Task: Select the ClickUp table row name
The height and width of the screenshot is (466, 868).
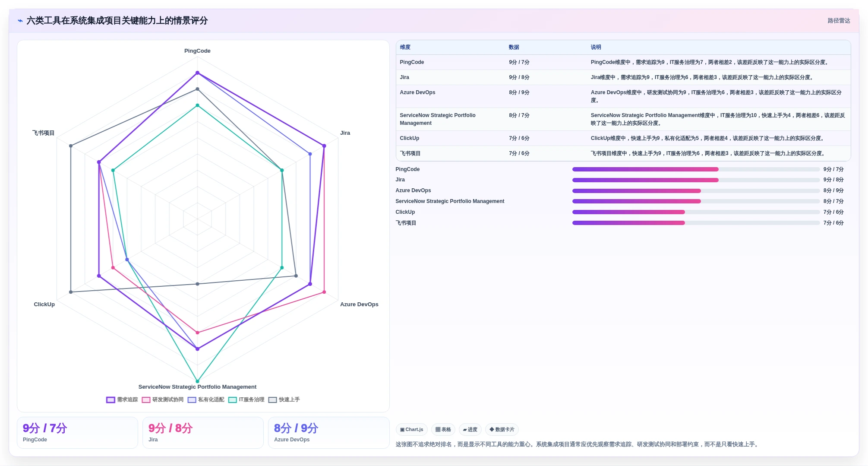Action: pos(409,138)
